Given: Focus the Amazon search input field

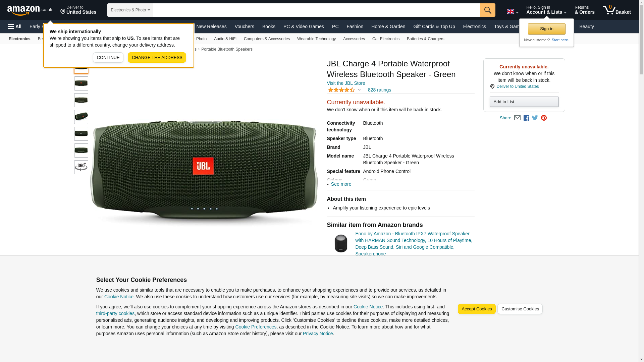Looking at the screenshot, I should [x=317, y=10].
